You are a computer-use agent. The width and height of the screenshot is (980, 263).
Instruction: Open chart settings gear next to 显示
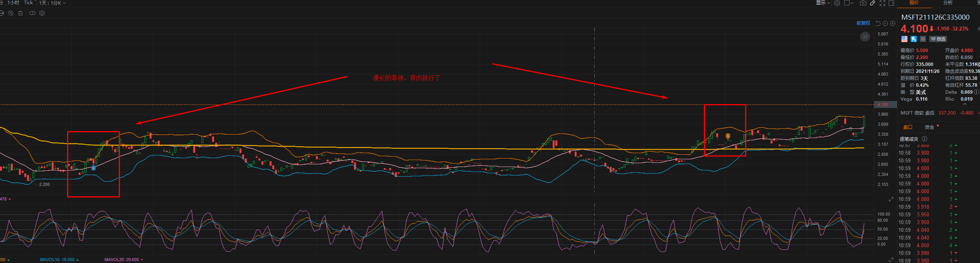pos(837,3)
